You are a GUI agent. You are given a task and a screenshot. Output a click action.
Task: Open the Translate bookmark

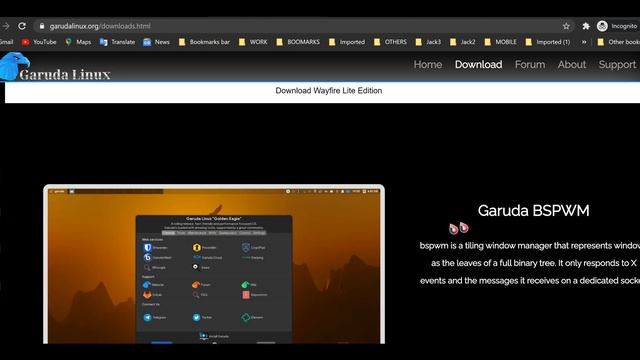coord(117,42)
